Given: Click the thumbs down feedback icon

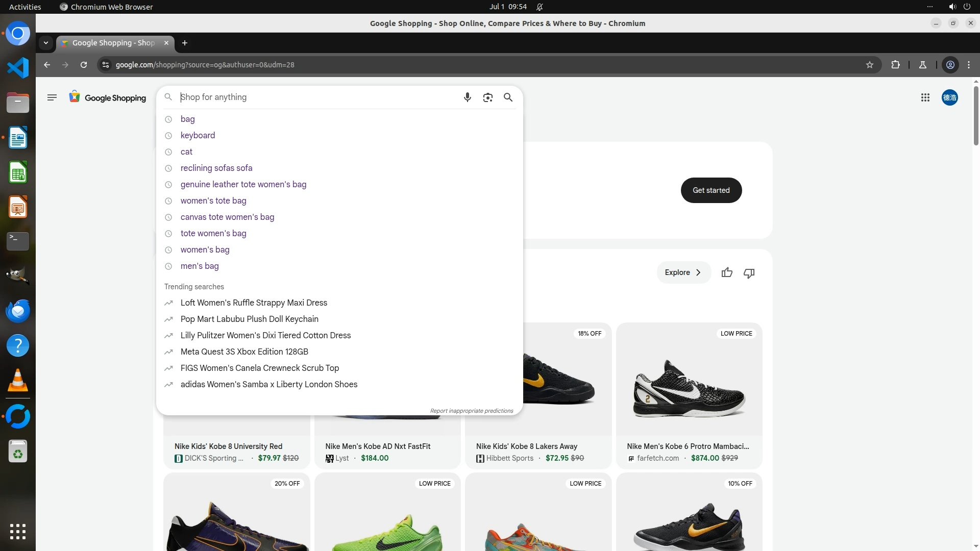Looking at the screenshot, I should coord(749,273).
